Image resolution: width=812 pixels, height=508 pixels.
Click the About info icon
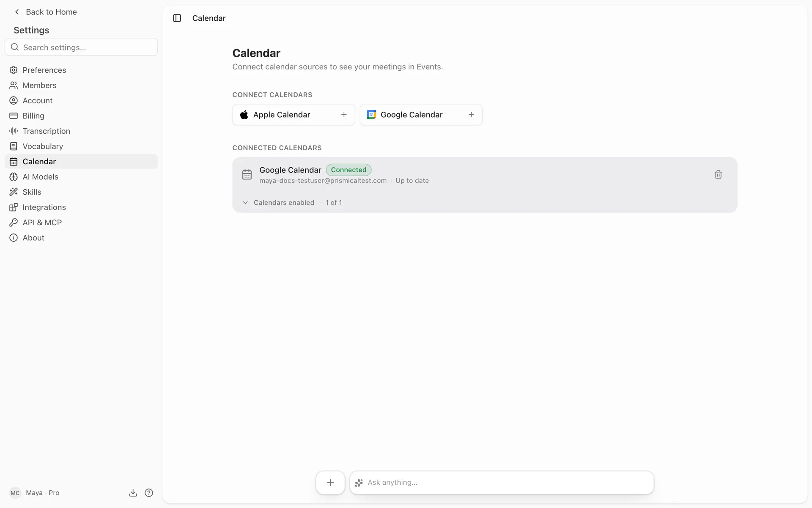coord(14,237)
